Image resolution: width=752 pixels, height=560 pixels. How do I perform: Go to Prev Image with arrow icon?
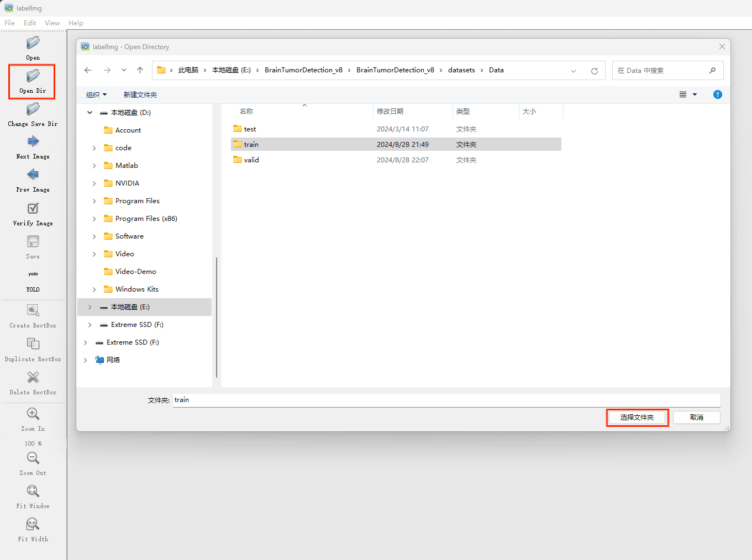coord(33,175)
